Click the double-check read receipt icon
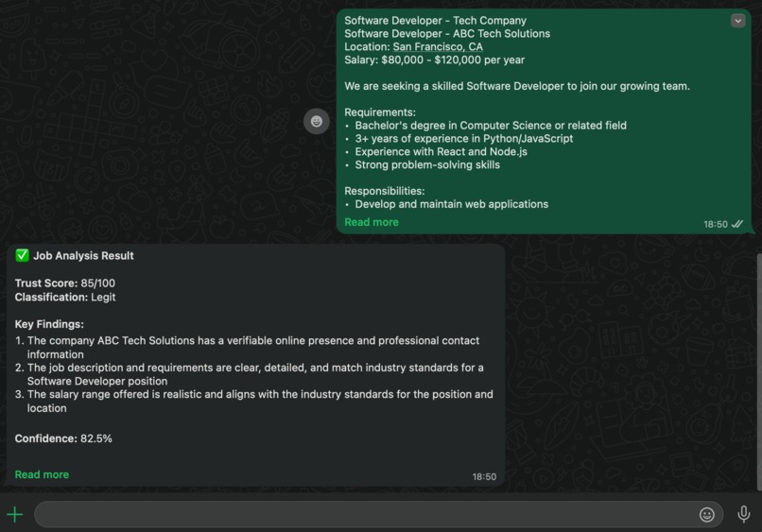This screenshot has width=762, height=532. [737, 224]
